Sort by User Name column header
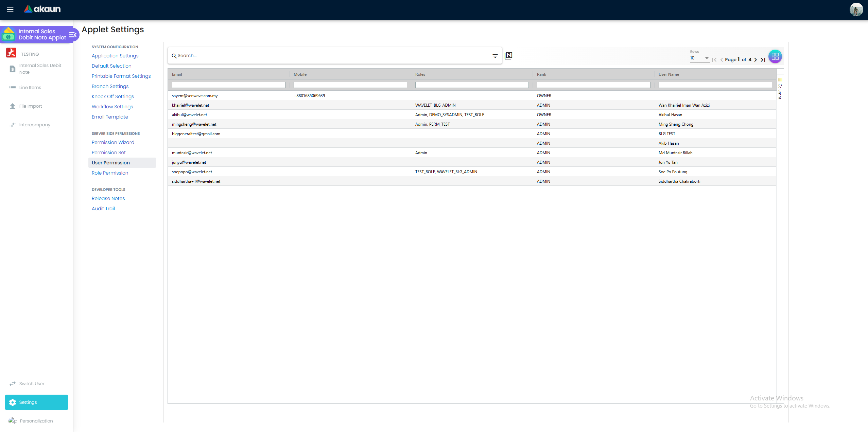 tap(669, 74)
